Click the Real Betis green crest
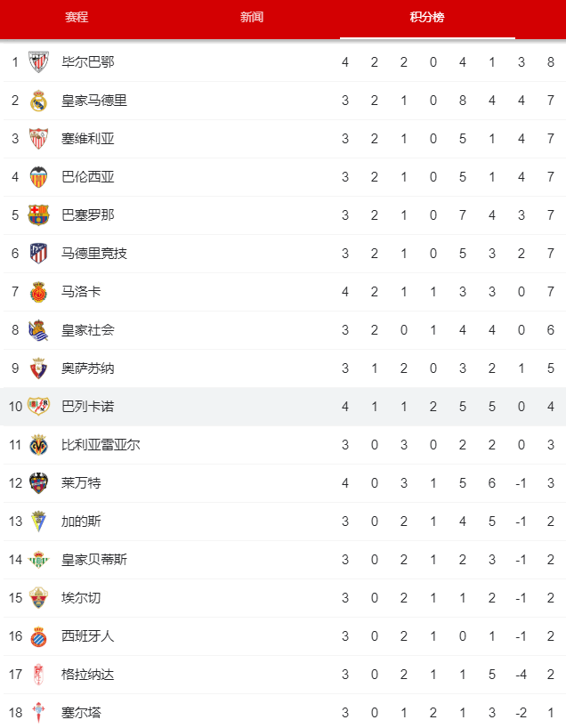The image size is (566, 728). [38, 560]
